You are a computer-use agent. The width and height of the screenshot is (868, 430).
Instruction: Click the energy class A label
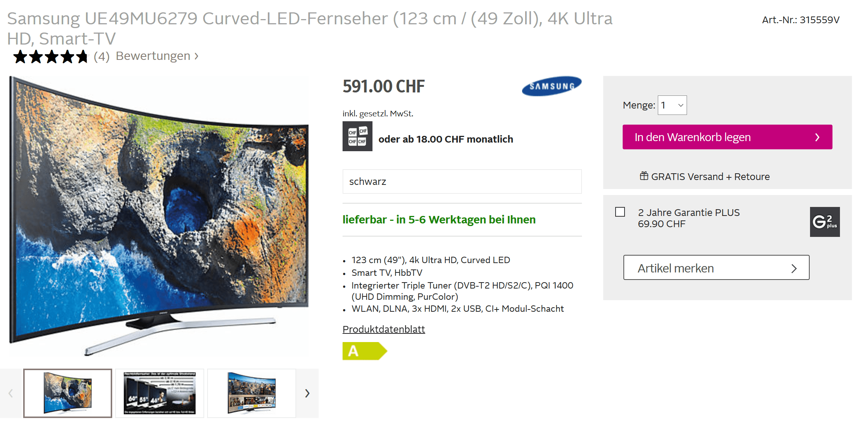(365, 351)
